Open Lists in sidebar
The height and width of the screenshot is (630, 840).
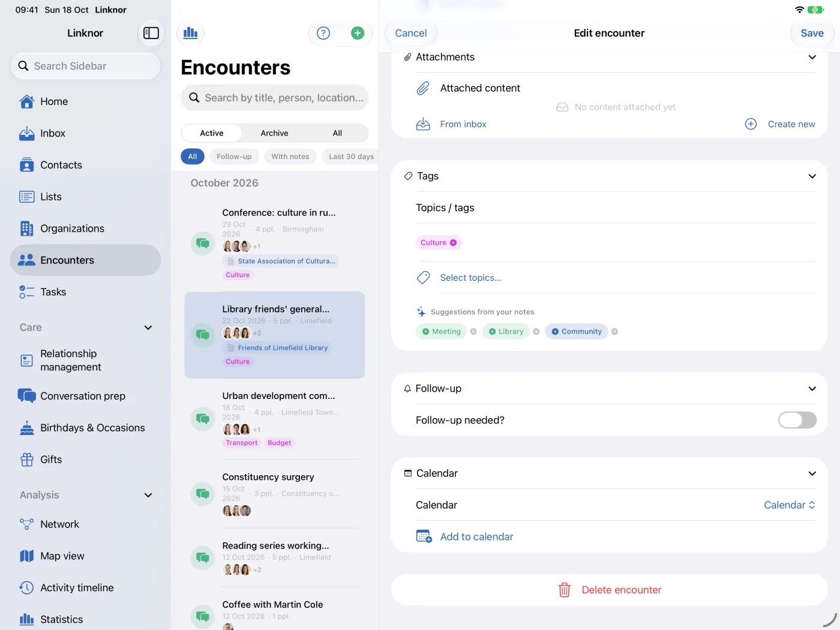[85, 197]
